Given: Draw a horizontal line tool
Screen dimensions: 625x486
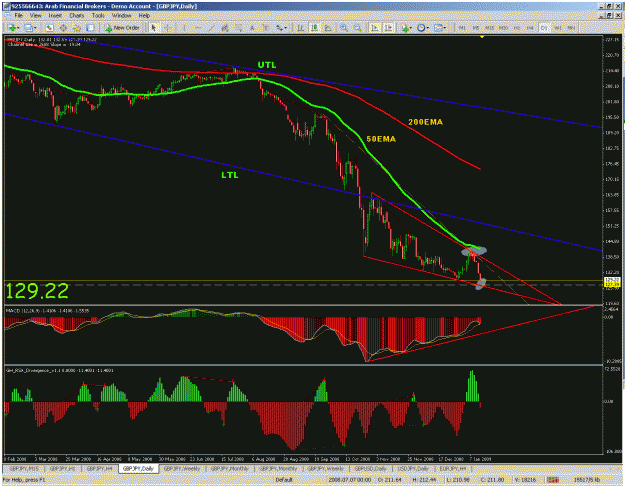Looking at the screenshot, I should (198, 28).
